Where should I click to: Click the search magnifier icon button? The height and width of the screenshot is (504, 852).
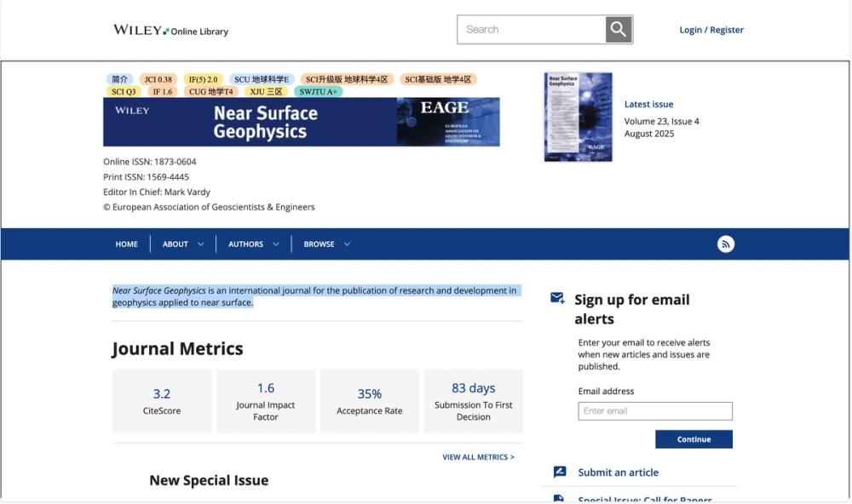click(x=619, y=29)
